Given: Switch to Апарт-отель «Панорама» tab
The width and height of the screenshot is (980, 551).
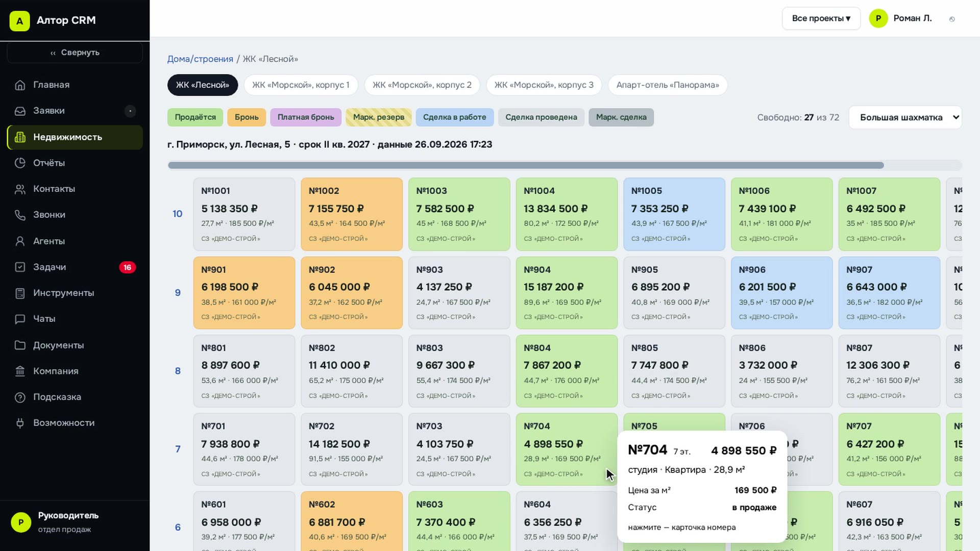Looking at the screenshot, I should point(668,85).
